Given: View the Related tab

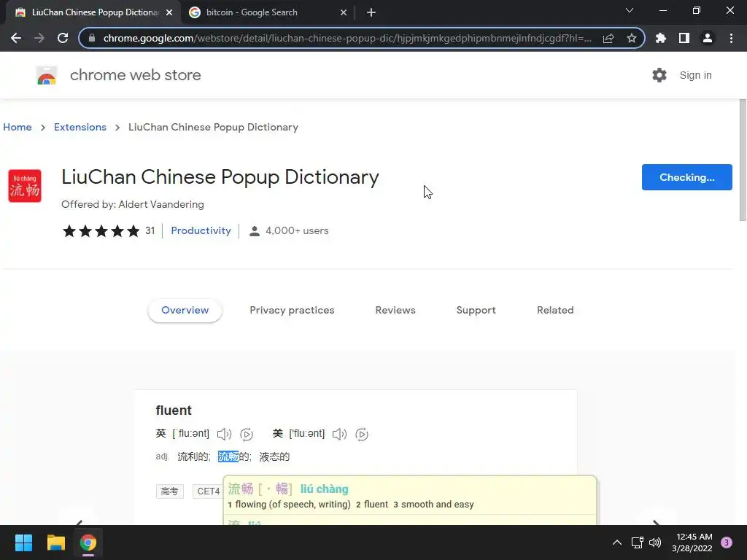Looking at the screenshot, I should tap(555, 310).
